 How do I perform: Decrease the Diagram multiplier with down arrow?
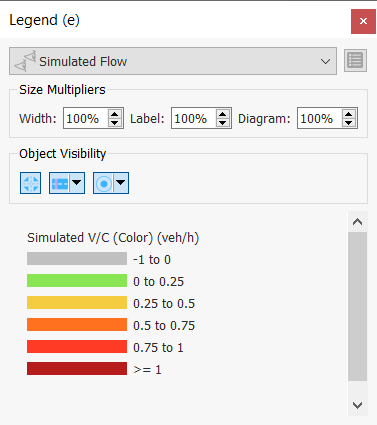[349, 123]
